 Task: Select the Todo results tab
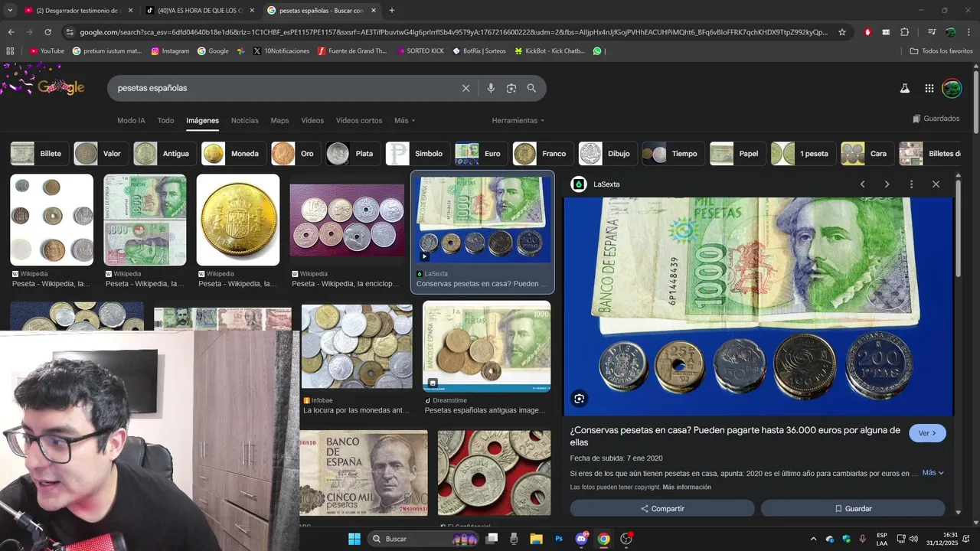tap(165, 121)
